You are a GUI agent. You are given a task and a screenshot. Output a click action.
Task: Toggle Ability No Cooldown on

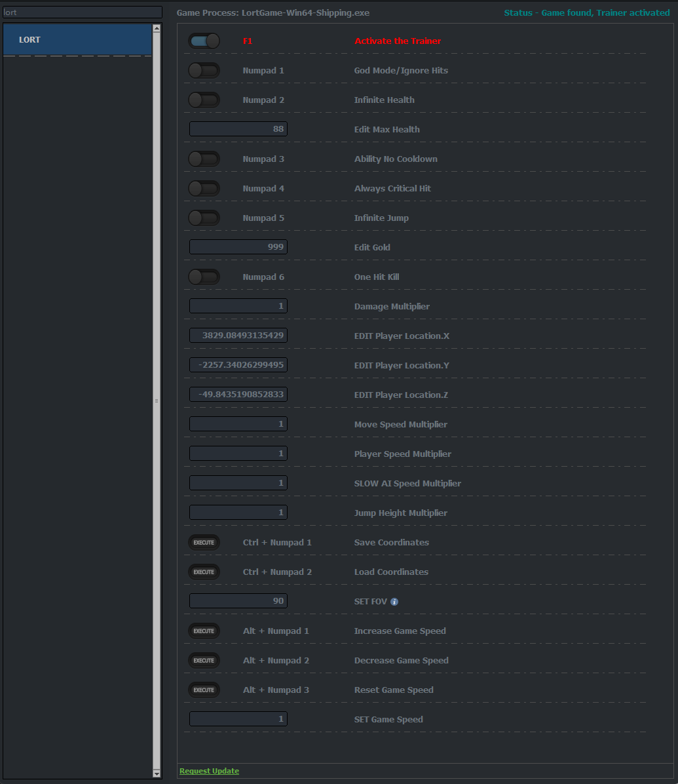click(x=204, y=159)
